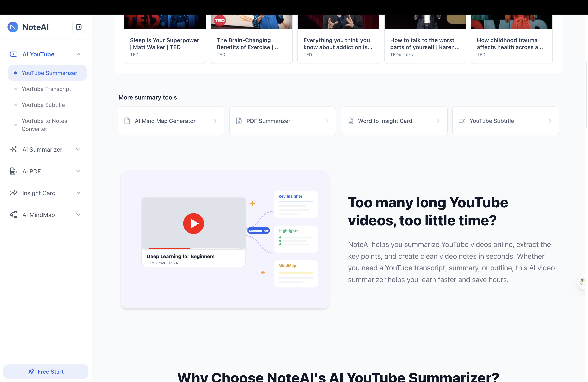588x382 pixels.
Task: Select YouTube Transcript in sidebar
Action: pos(46,89)
